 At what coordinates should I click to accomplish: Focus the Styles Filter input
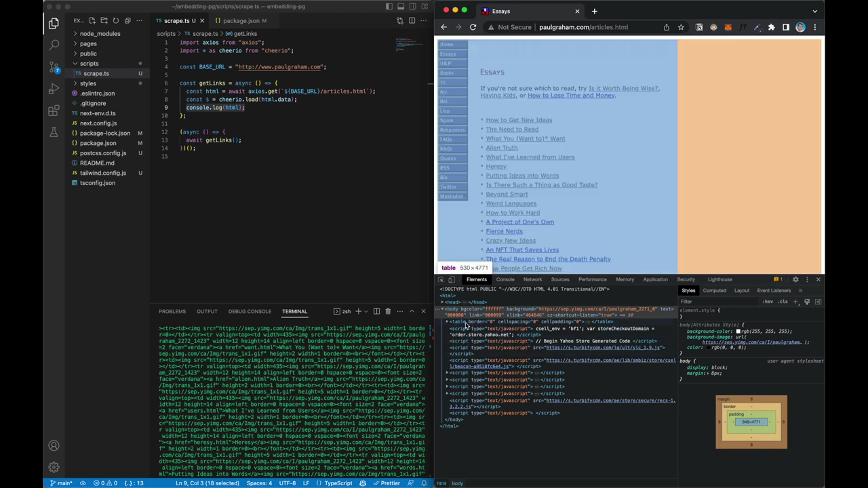click(x=719, y=302)
